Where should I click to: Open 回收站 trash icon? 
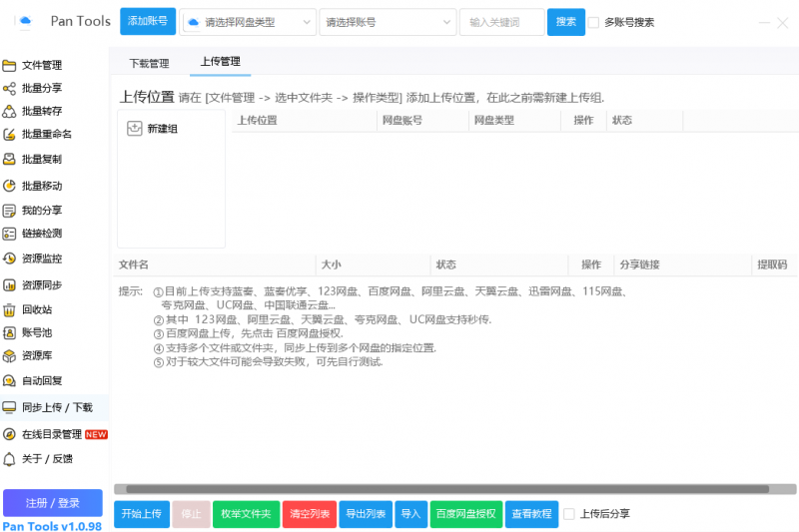click(9, 309)
